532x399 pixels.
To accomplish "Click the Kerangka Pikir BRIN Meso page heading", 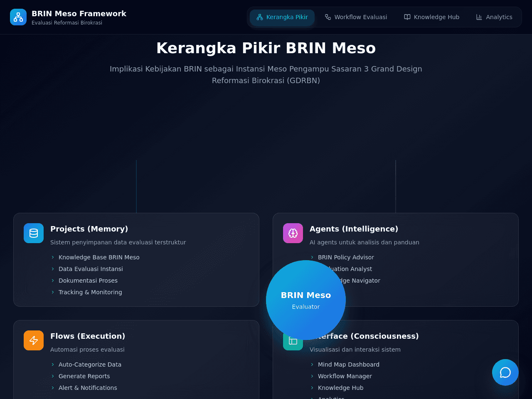I will click(266, 48).
